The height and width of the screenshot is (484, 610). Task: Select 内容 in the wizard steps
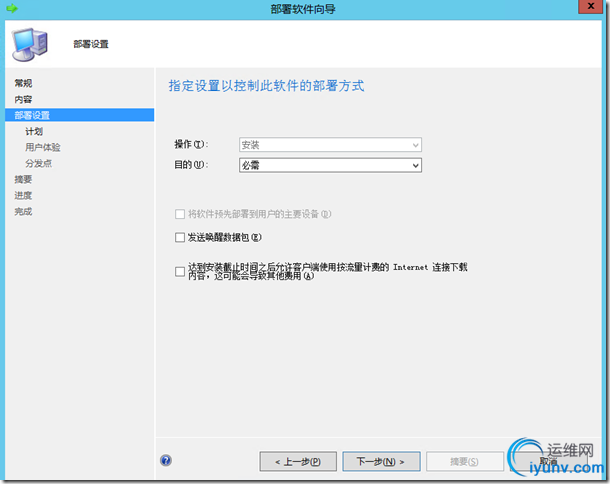click(x=23, y=99)
